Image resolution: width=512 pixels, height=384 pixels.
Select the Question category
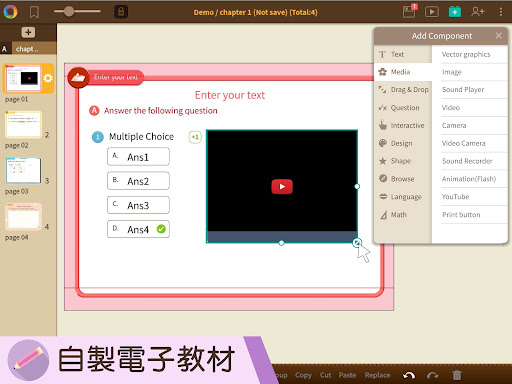coord(403,108)
